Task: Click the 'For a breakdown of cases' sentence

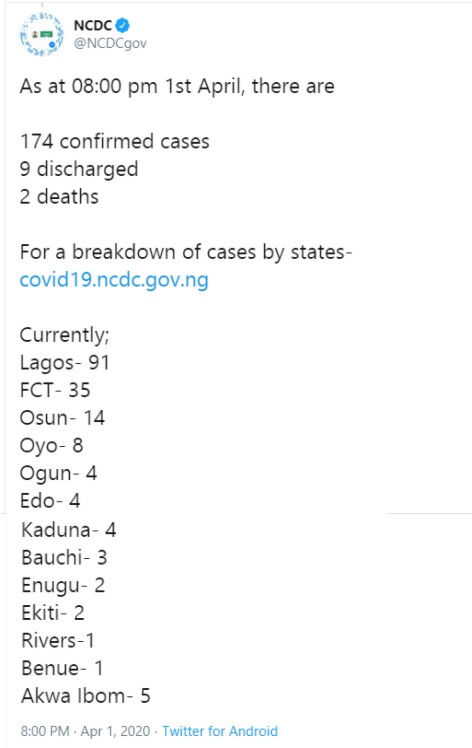Action: coord(186,252)
